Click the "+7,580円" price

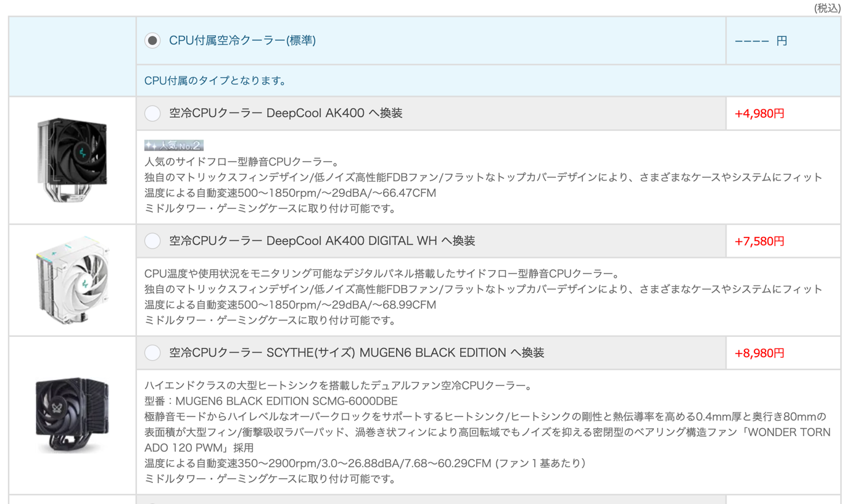click(759, 242)
